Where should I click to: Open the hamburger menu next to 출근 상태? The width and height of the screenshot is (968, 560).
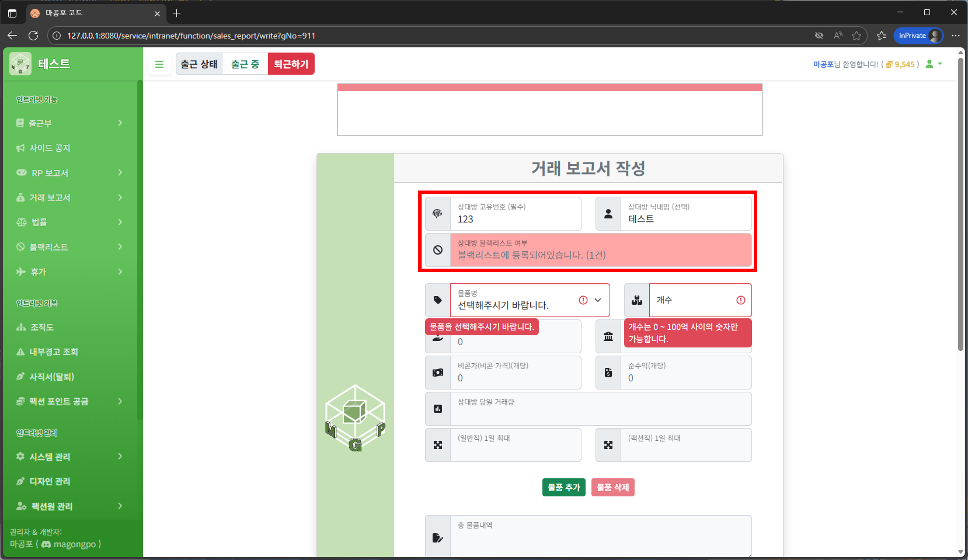160,64
